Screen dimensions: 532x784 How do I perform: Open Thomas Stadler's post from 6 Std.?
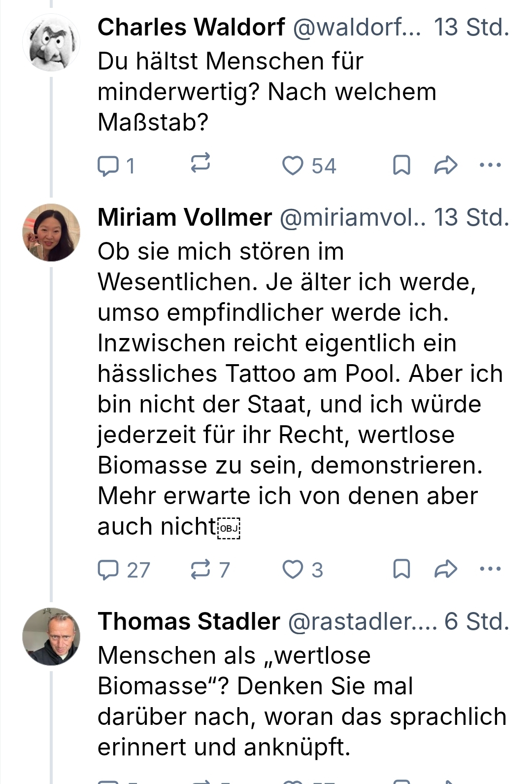301,701
